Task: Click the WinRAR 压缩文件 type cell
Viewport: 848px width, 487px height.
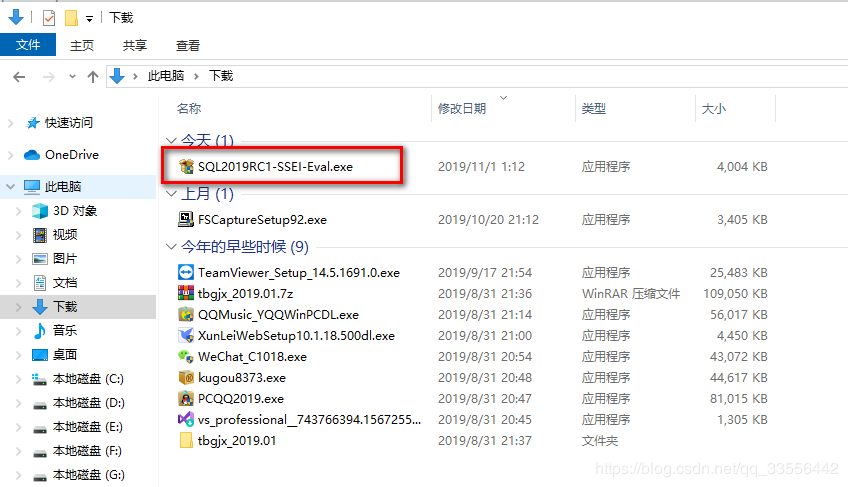Action: (631, 294)
